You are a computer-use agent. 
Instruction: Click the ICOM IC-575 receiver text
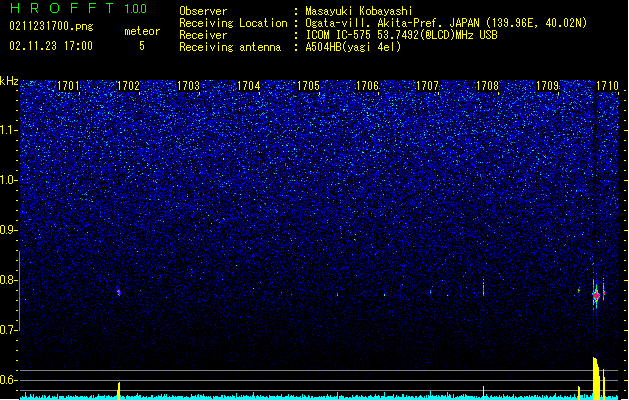[x=401, y=35]
